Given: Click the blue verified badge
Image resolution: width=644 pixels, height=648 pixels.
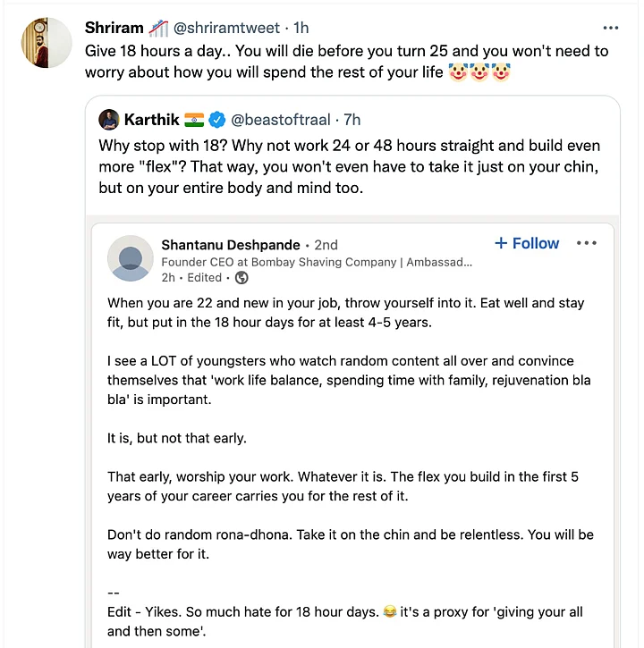Looking at the screenshot, I should coord(216,120).
